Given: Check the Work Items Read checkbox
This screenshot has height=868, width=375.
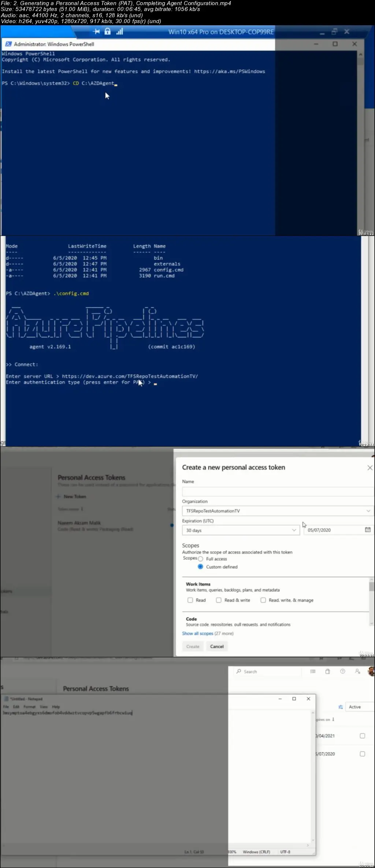Looking at the screenshot, I should pyautogui.click(x=190, y=600).
